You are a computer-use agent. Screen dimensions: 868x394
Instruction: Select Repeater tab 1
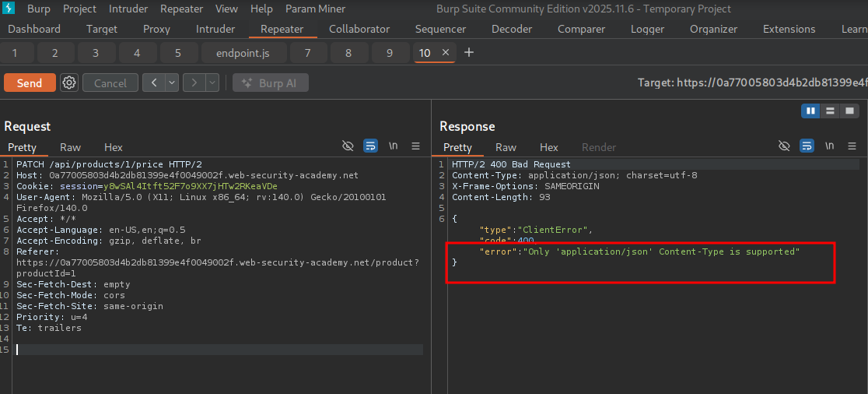15,53
